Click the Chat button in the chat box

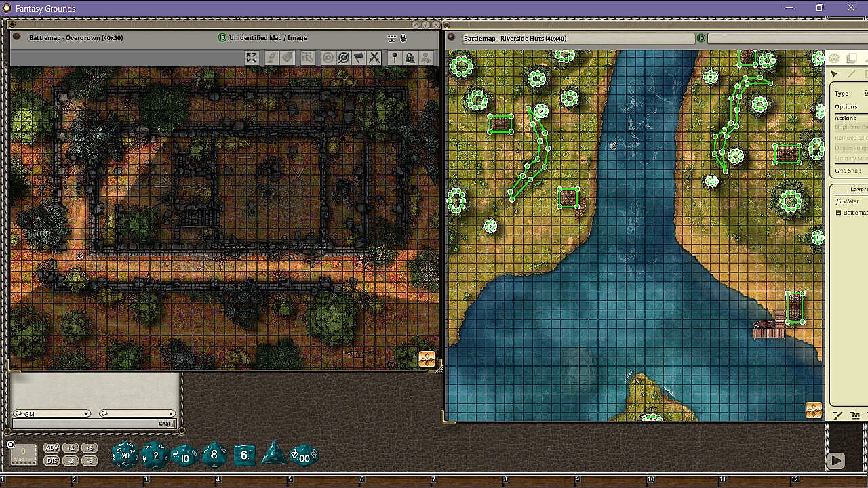[x=165, y=424]
